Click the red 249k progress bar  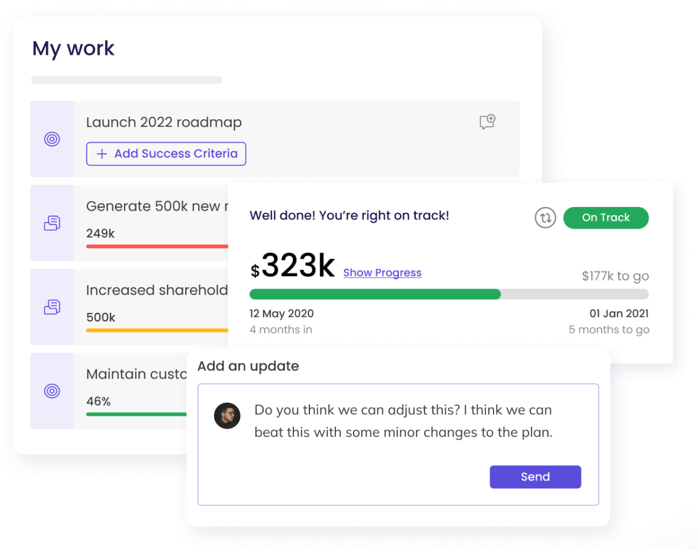157,246
